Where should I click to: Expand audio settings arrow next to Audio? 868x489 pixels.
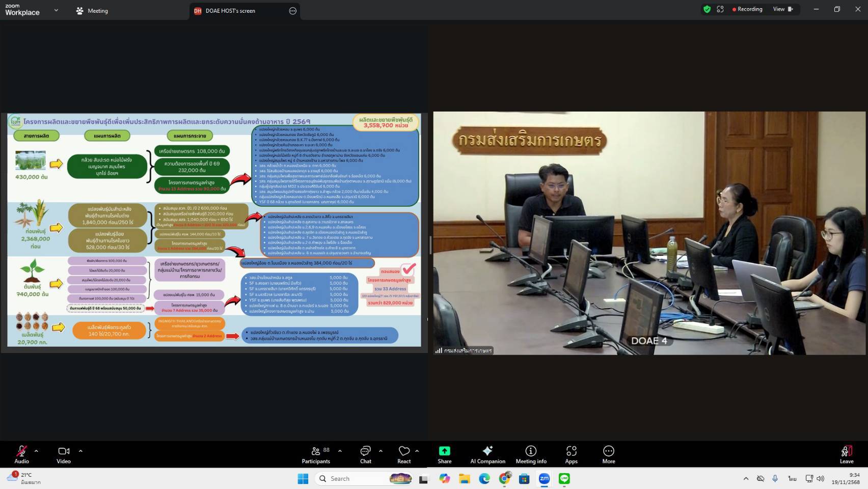[x=36, y=451]
